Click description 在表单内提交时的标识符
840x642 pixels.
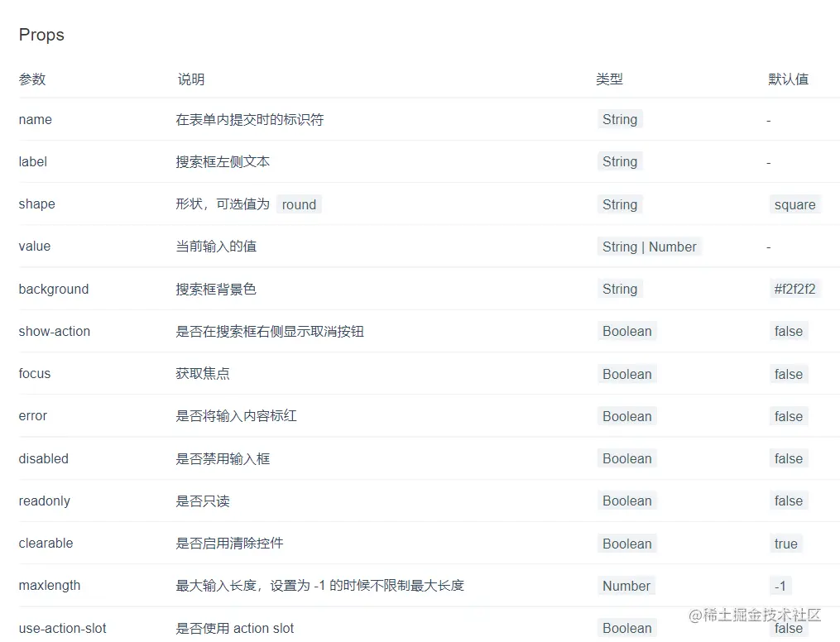point(250,119)
